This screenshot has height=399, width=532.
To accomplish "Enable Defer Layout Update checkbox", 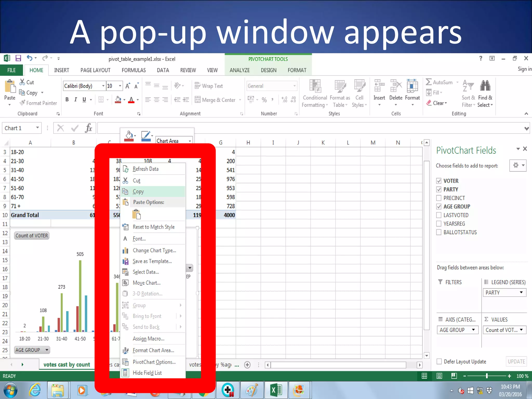I will click(x=439, y=361).
